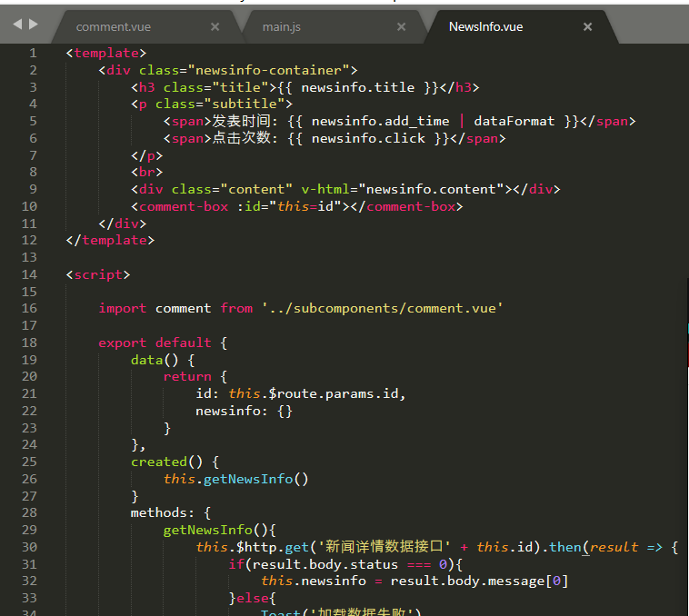Viewport: 689px width, 616px height.
Task: Close the comment.vue tab
Action: [215, 26]
